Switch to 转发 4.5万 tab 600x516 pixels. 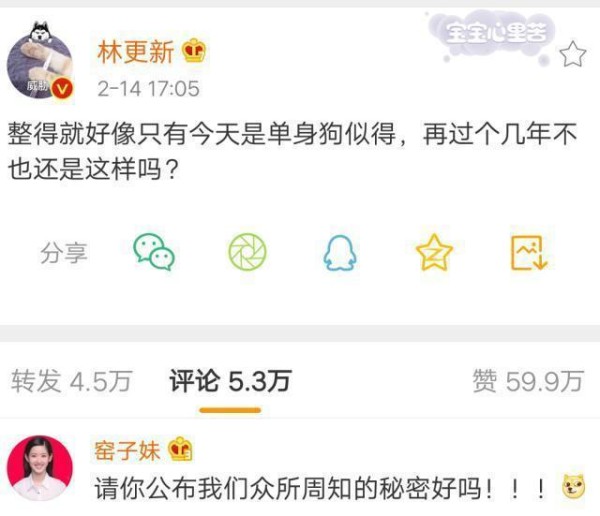(x=72, y=381)
